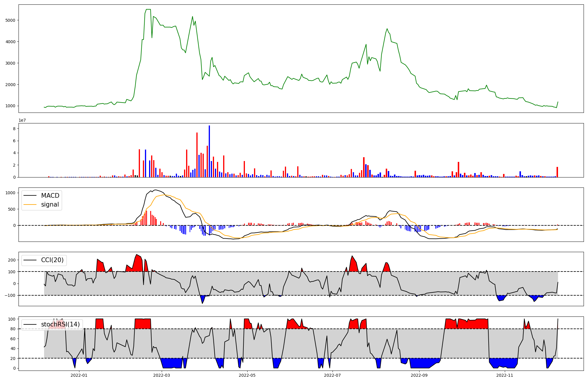This screenshot has width=588, height=382.
Task: Click the 2022-01 x-axis date label
Action: pos(79,375)
